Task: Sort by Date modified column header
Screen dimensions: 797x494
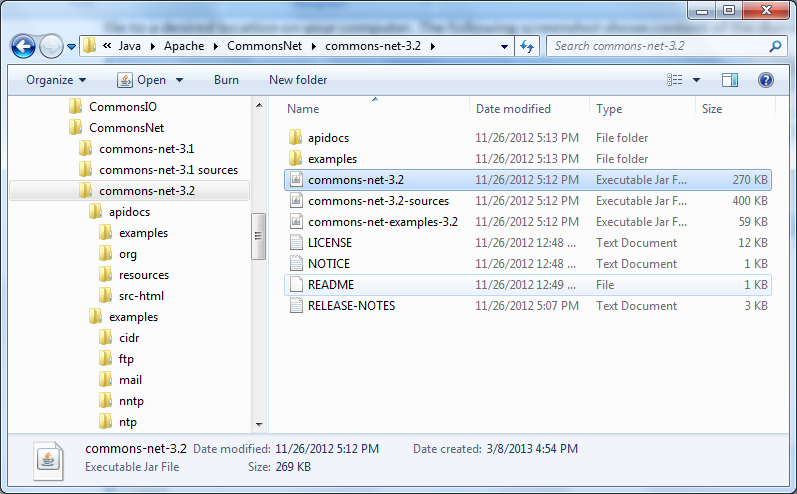Action: (x=513, y=109)
